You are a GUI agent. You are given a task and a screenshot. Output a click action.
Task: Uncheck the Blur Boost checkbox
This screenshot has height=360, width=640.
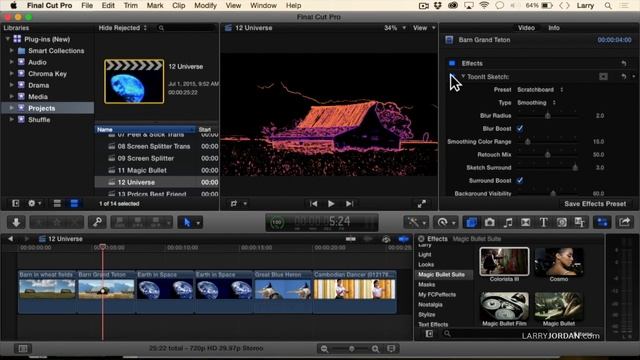[520, 129]
